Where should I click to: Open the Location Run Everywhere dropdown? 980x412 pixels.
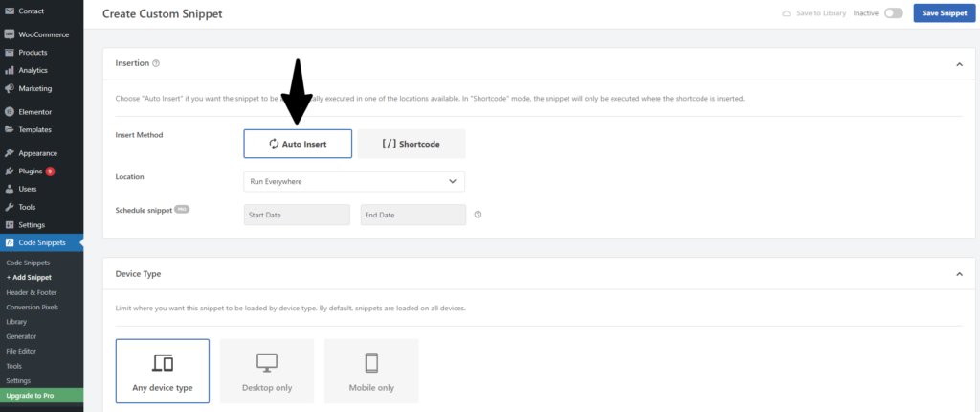point(354,181)
